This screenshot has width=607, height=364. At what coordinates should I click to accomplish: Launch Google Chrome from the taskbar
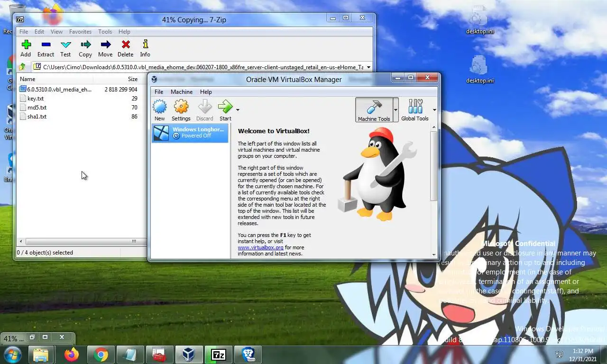(x=101, y=355)
